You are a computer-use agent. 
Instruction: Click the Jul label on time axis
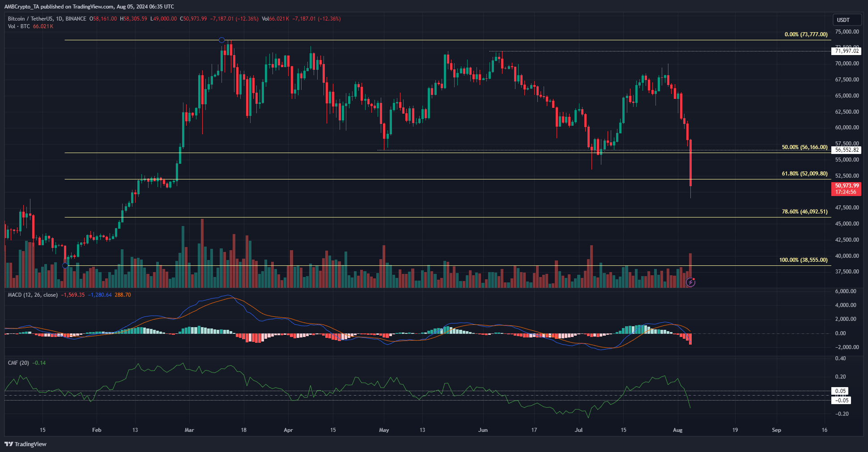coord(579,430)
